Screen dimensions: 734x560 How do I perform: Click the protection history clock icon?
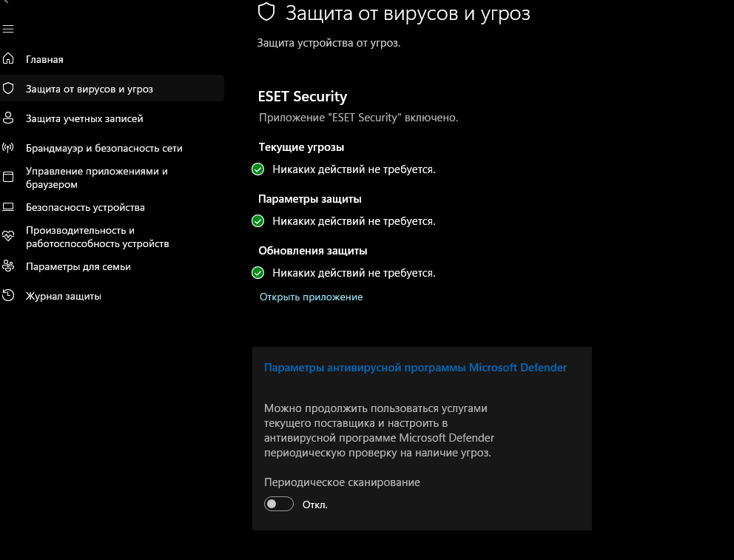[x=8, y=296]
